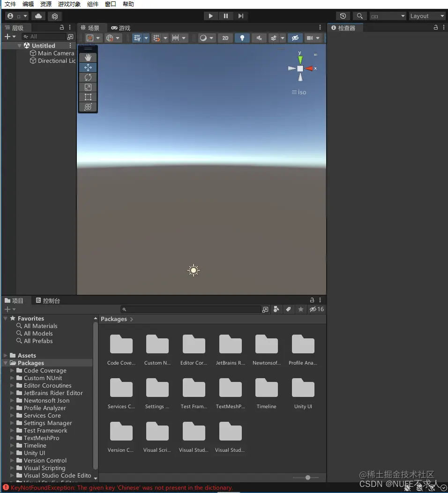Open the pivot tool handle dropdown
The image size is (448, 493).
pos(93,38)
